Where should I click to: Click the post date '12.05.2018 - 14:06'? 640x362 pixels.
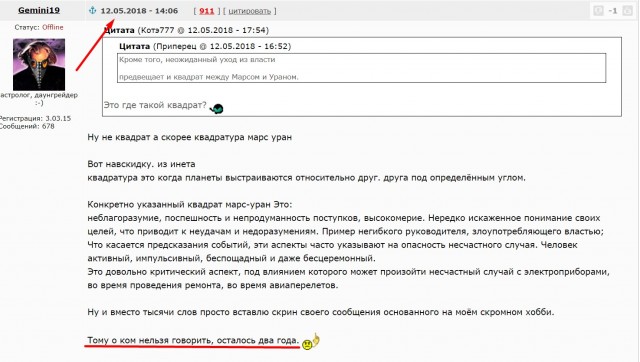(x=139, y=11)
